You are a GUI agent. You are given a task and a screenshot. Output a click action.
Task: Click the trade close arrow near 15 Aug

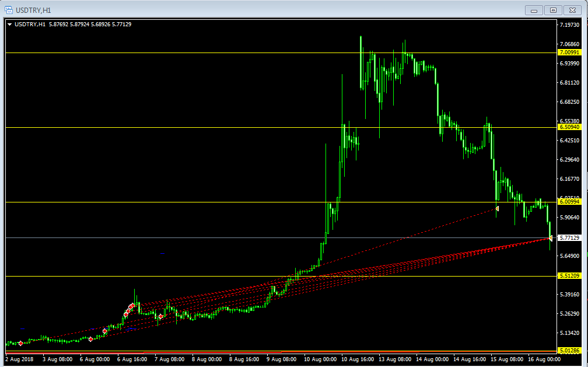(497, 208)
